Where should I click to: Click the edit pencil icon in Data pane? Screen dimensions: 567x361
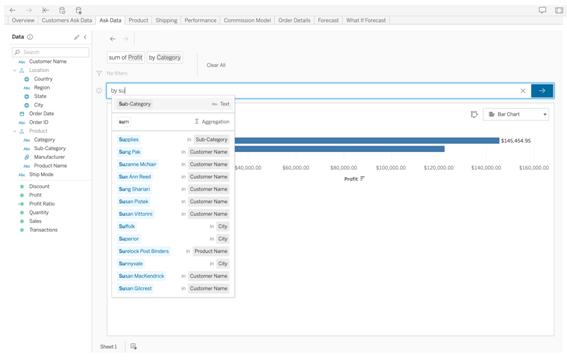[x=76, y=37]
